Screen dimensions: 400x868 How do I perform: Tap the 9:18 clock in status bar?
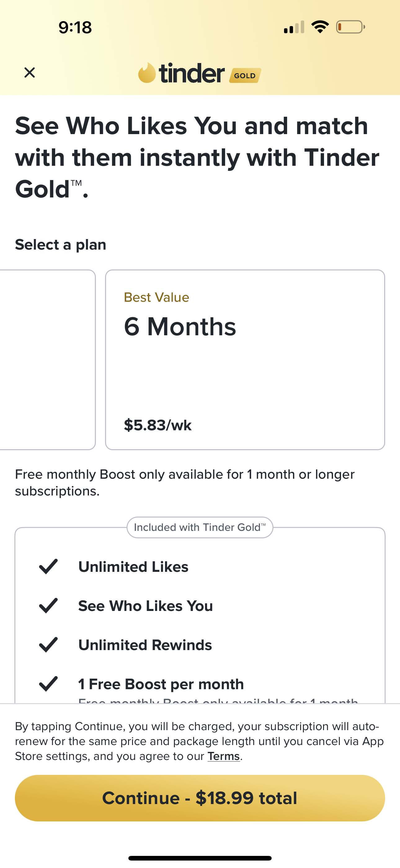point(75,27)
